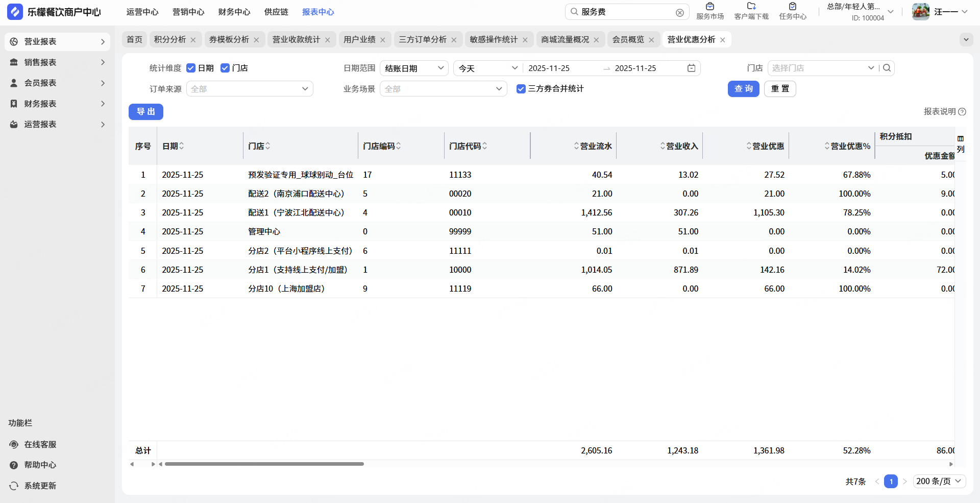
Task: Clear the search box with the X icon
Action: click(679, 13)
